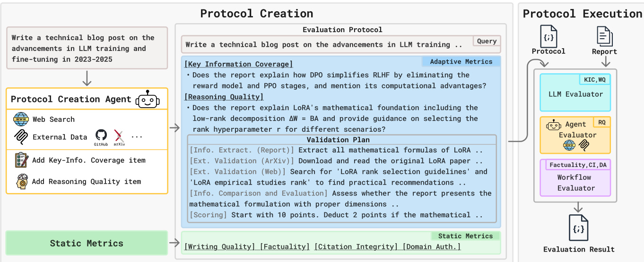Click the Web Search globe icon
Viewport: 644px width, 262px height.
coord(21,119)
